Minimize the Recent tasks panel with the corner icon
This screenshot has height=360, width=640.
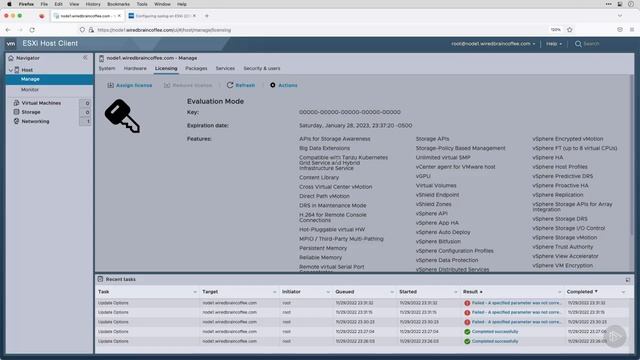628,280
